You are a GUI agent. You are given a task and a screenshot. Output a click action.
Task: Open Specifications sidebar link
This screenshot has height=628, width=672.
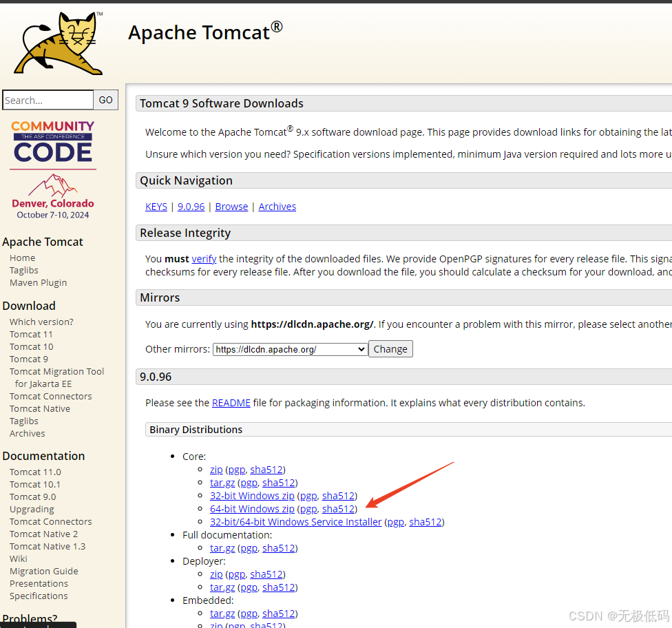point(39,596)
